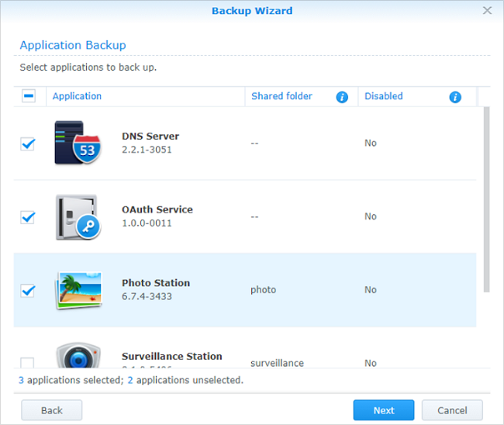Click the 'Application Backup' heading
Screen dimensions: 504x425
tap(73, 45)
